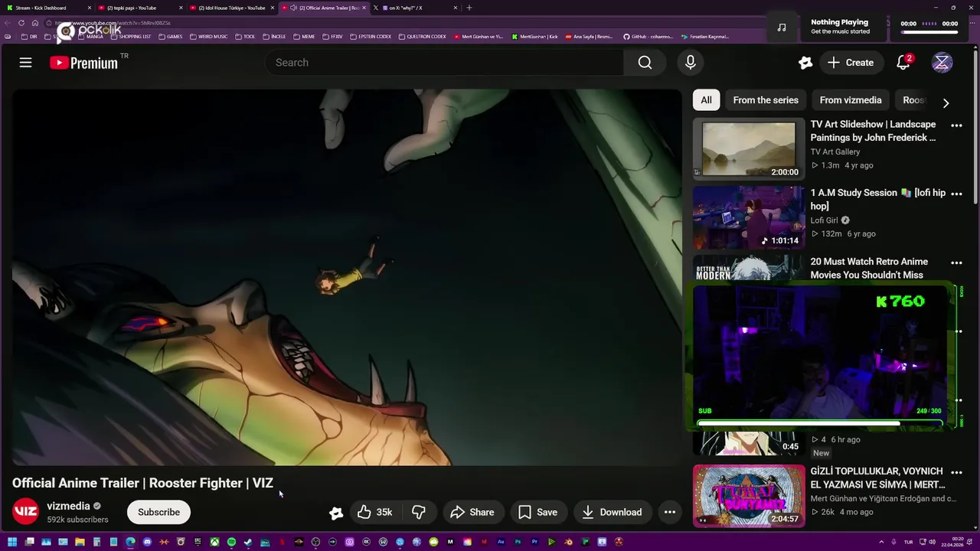Click the browser back arrow
Image resolution: width=980 pixels, height=551 pixels.
pyautogui.click(x=8, y=23)
